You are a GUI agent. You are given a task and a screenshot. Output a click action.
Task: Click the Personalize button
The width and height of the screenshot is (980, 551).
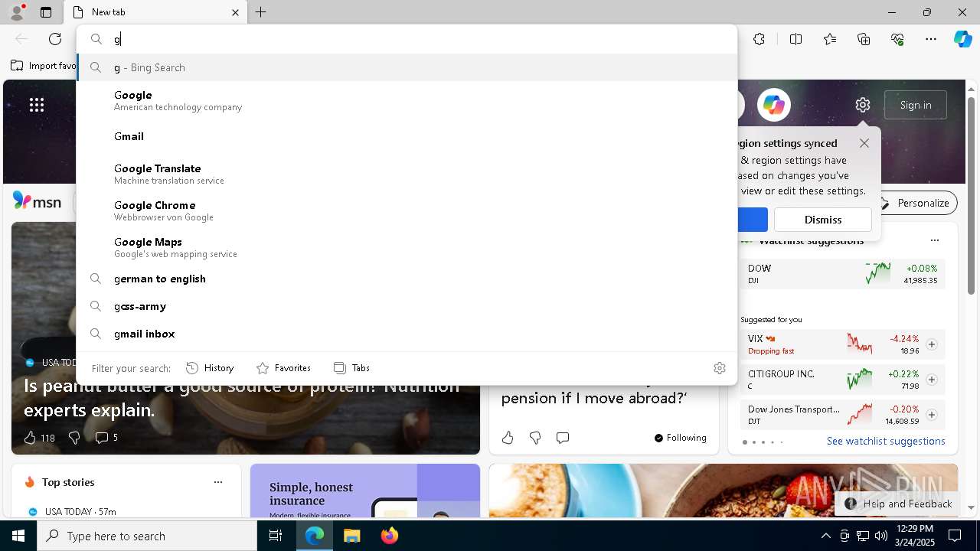click(916, 203)
